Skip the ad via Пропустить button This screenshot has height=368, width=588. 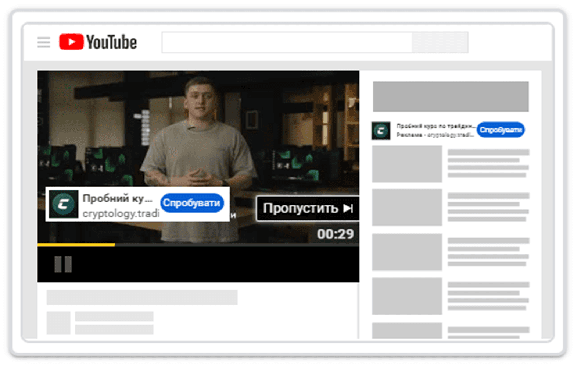coord(308,208)
